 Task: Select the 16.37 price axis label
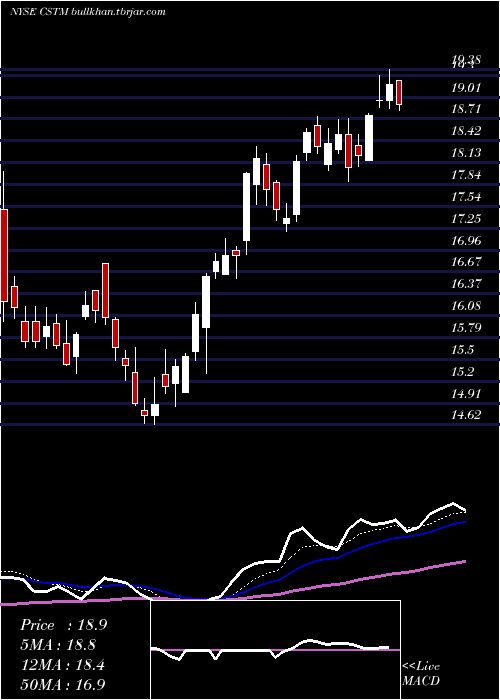click(x=466, y=284)
